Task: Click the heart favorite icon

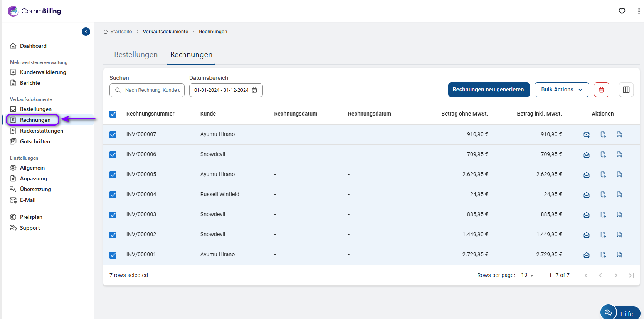Action: click(622, 11)
